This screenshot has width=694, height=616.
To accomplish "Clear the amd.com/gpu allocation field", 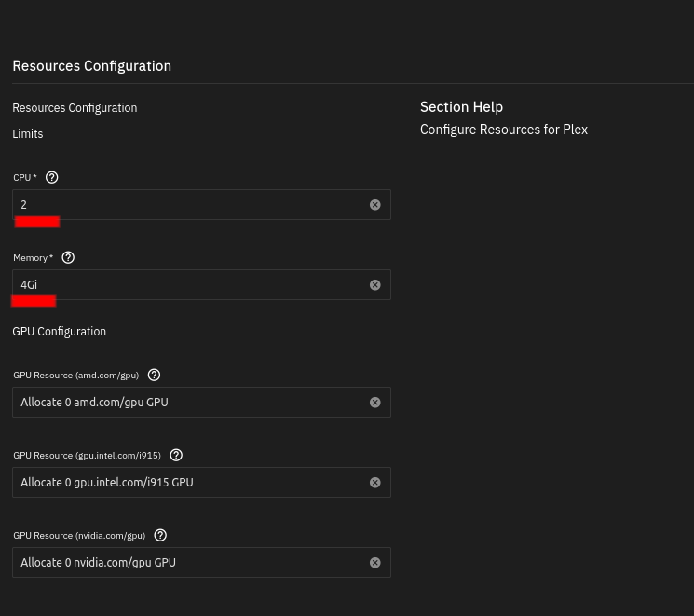I will click(x=375, y=403).
